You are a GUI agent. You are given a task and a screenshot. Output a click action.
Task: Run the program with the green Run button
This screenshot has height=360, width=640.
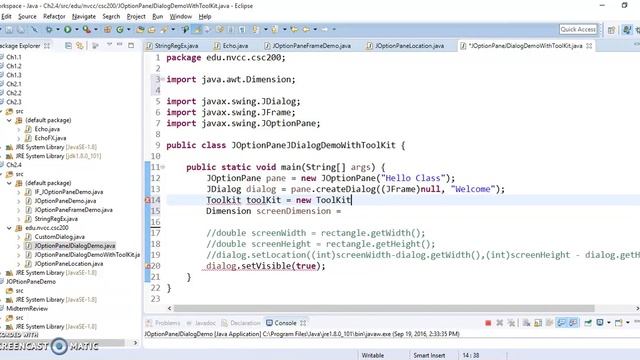[68, 29]
